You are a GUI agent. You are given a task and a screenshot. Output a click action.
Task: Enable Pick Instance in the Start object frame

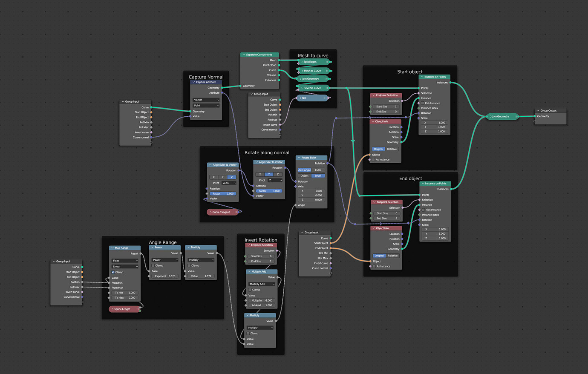[x=423, y=103]
